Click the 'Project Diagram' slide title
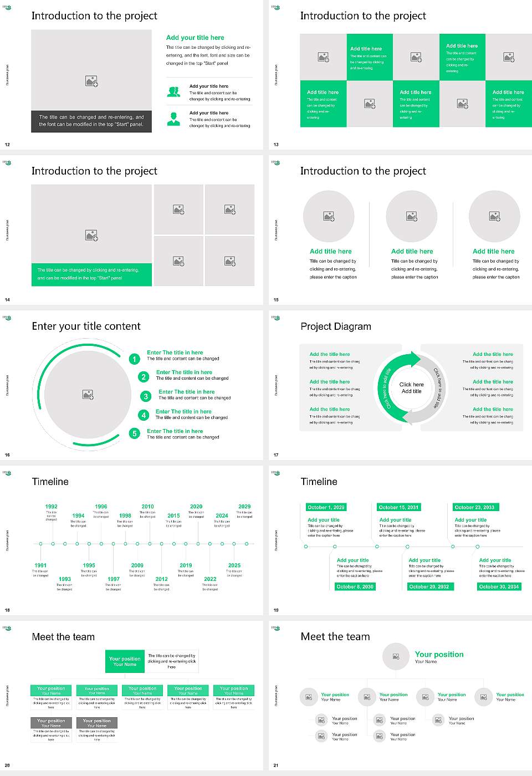This screenshot has height=776, width=532. (336, 326)
